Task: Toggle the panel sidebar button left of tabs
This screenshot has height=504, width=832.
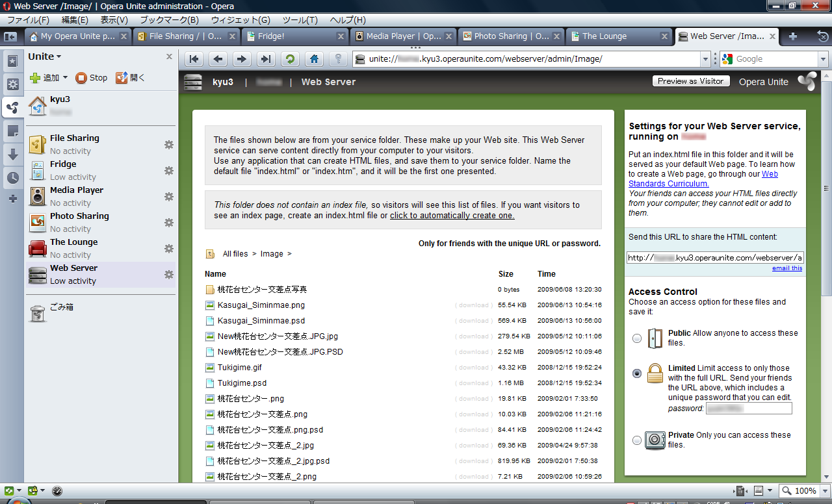Action: tap(10, 37)
